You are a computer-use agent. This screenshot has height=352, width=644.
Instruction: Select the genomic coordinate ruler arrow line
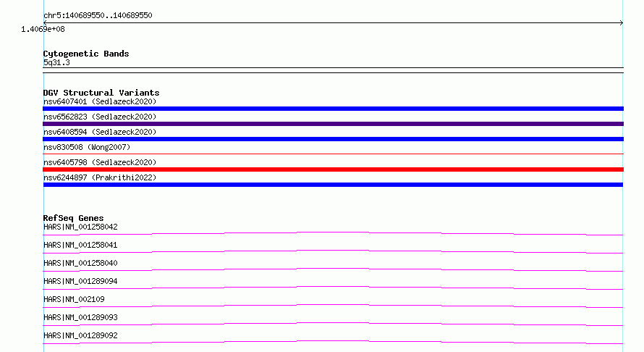click(333, 23)
